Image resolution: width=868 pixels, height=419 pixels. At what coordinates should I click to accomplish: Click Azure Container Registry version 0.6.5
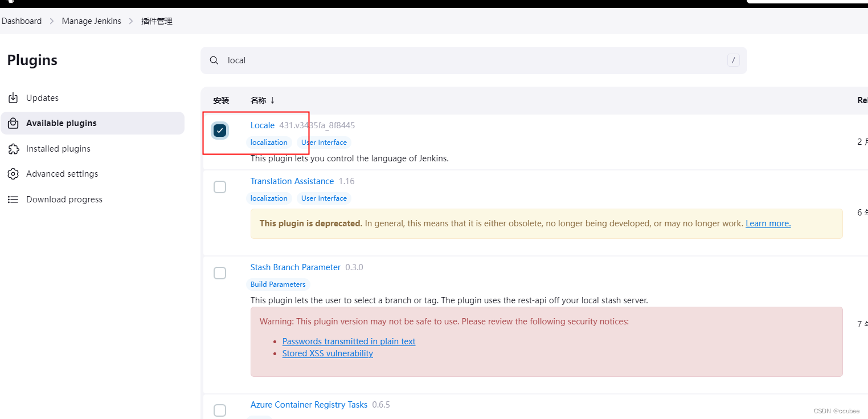381,405
